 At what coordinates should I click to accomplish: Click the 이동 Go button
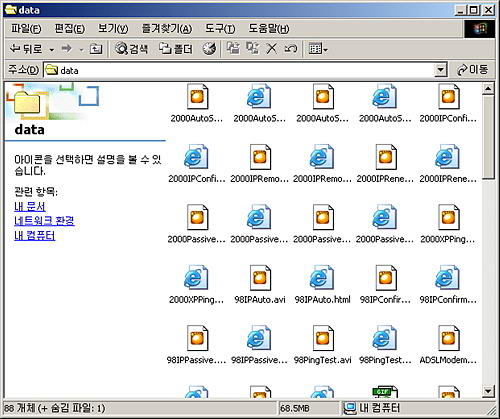pos(472,70)
